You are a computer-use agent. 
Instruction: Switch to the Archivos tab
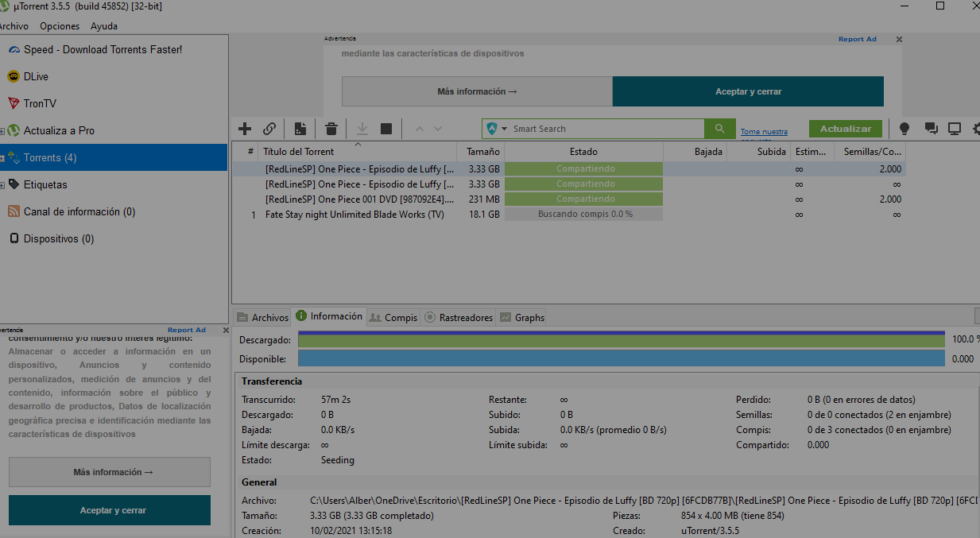coord(261,317)
